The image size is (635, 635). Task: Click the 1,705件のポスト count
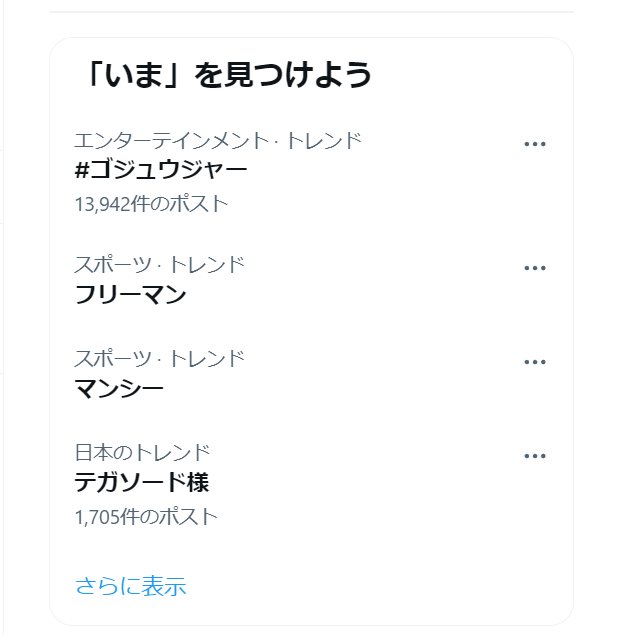tap(146, 517)
